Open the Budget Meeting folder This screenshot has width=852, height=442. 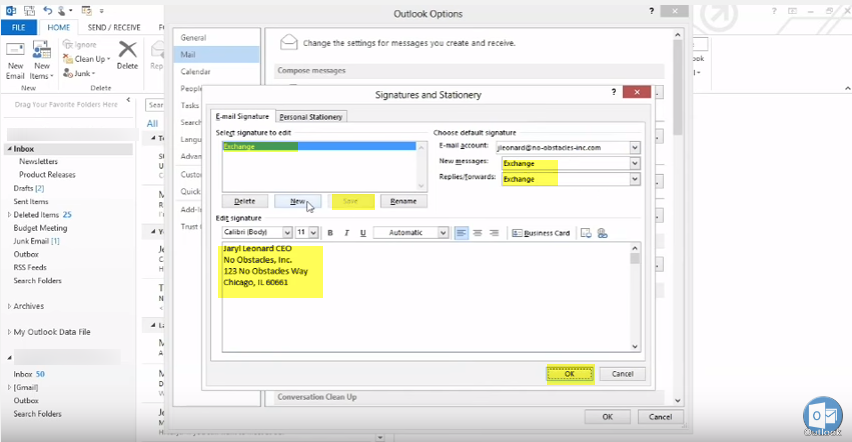[x=40, y=228]
